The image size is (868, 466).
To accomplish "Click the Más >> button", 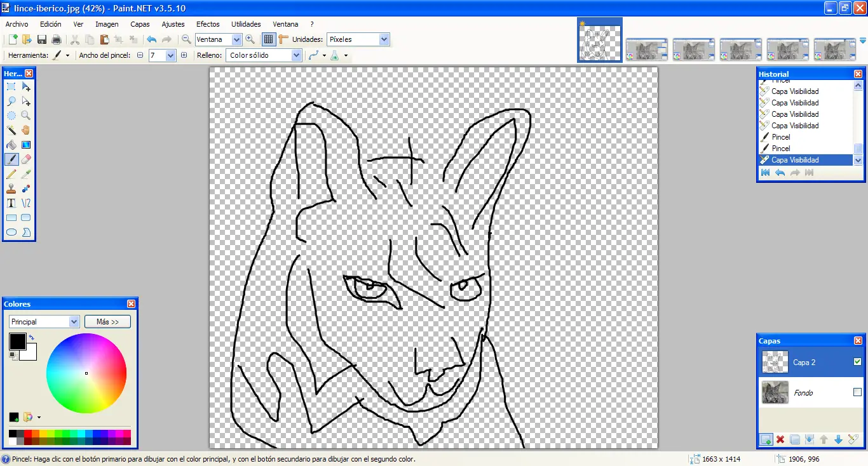I will pyautogui.click(x=107, y=322).
